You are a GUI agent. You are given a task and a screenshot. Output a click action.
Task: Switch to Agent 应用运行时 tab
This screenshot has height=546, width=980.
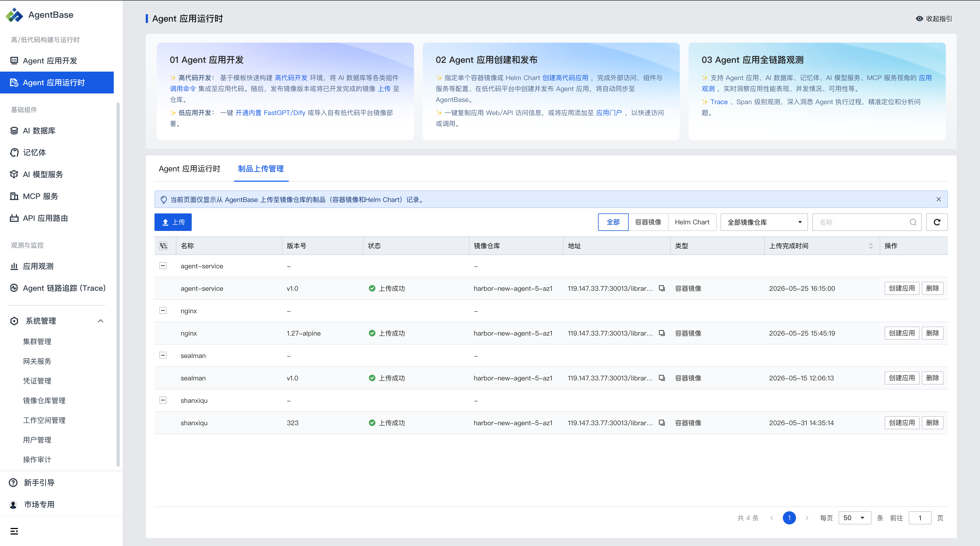click(x=189, y=169)
